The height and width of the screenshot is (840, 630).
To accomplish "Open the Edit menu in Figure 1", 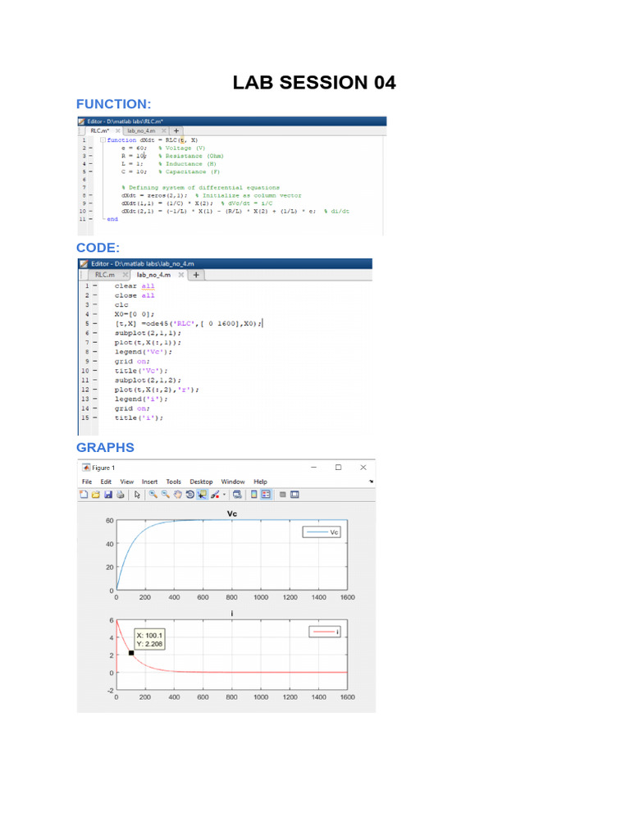I will click(x=106, y=482).
